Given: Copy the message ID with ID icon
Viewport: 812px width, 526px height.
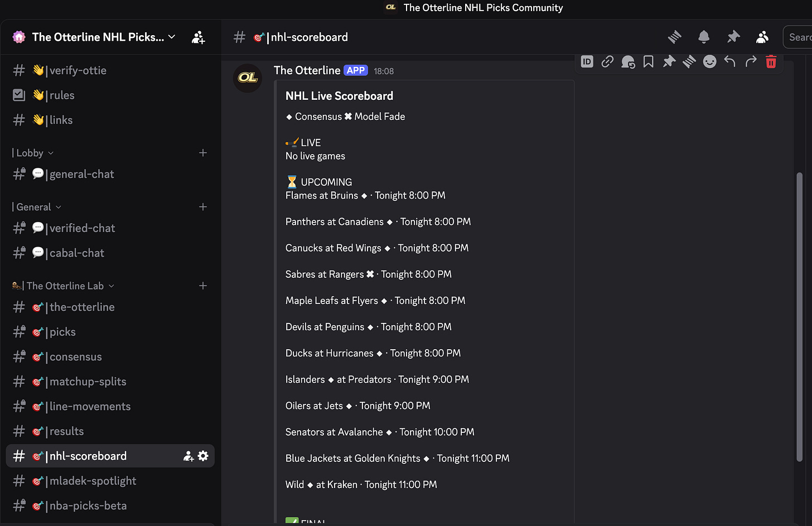Looking at the screenshot, I should tap(587, 61).
